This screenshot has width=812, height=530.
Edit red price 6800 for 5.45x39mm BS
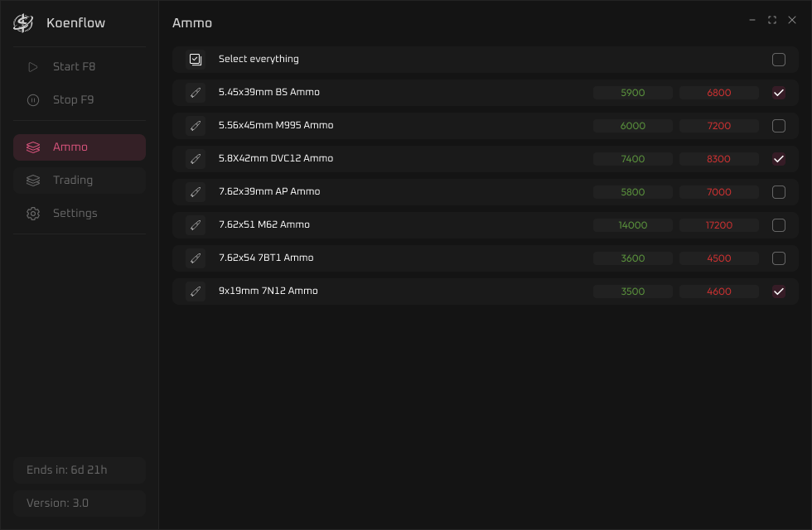click(x=719, y=93)
